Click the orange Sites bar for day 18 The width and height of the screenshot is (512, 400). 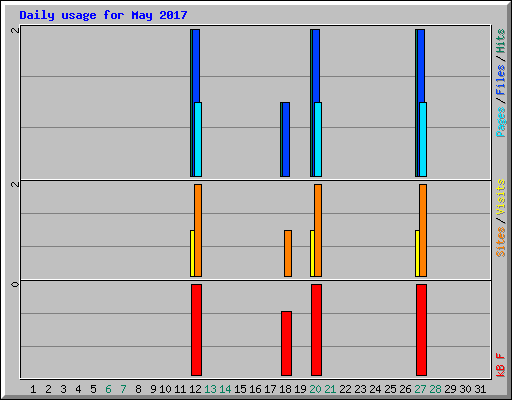[x=288, y=253]
